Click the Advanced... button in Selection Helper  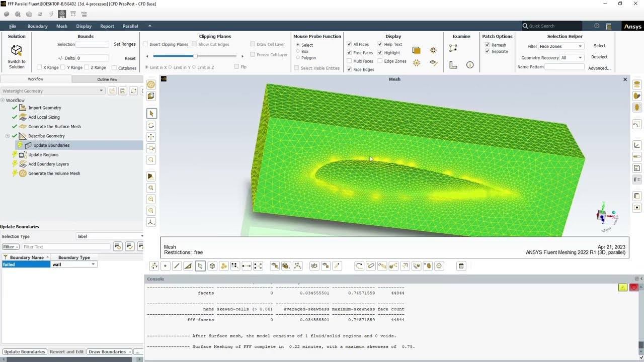coord(599,68)
